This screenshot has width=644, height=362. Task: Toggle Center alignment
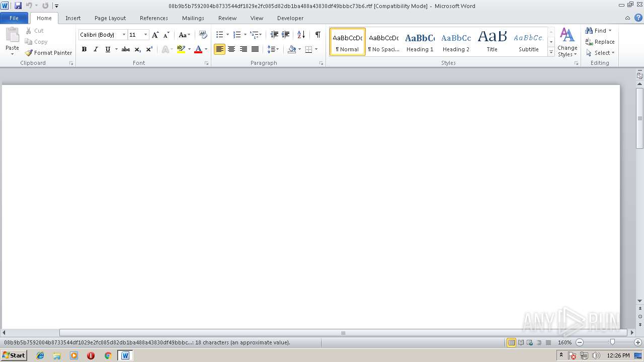point(231,49)
